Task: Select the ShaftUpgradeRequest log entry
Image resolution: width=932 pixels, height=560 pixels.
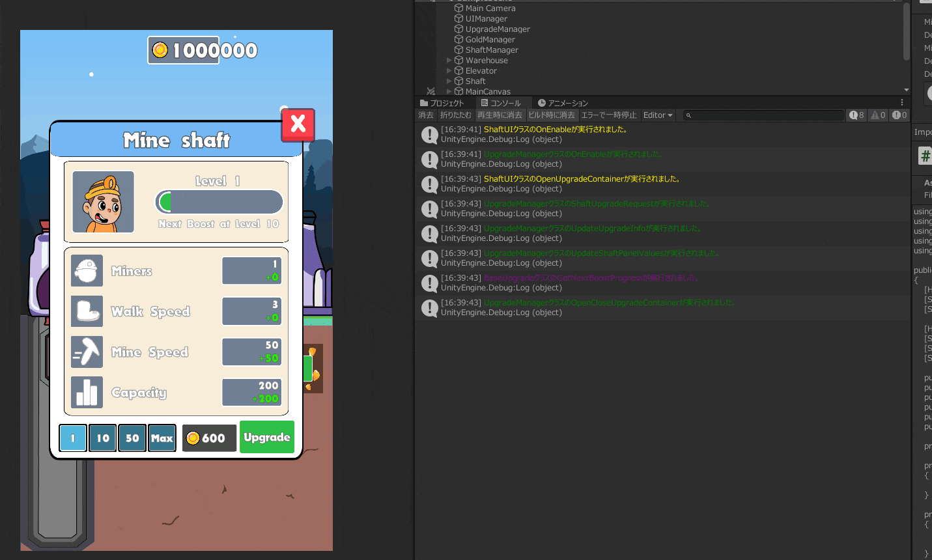Action: [x=662, y=209]
